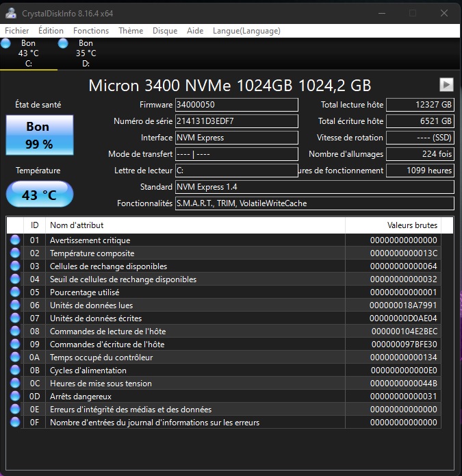This screenshot has width=462, height=476.
Task: Click status orb for Erreurs d'intégrité row
Action: pyautogui.click(x=15, y=409)
